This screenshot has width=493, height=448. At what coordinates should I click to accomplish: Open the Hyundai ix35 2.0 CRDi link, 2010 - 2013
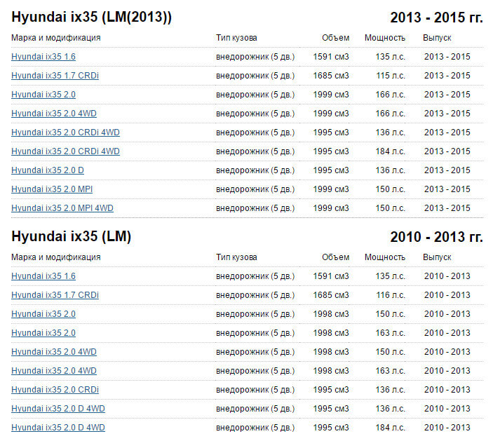55,390
